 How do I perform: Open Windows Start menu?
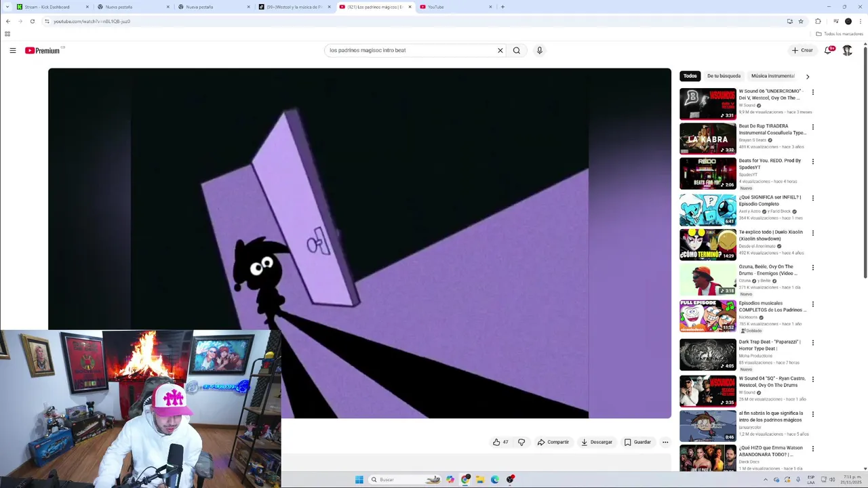pyautogui.click(x=359, y=480)
